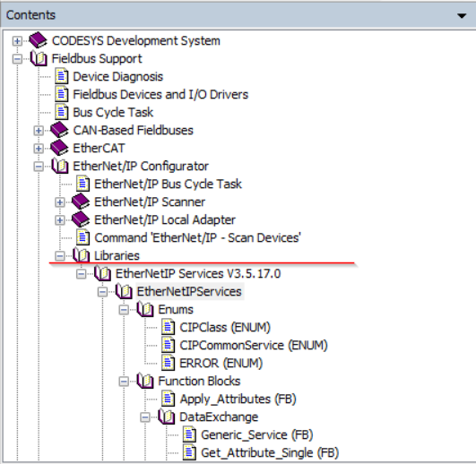Collapse the Fieldbus Support node
This screenshot has height=464, width=476.
click(17, 58)
